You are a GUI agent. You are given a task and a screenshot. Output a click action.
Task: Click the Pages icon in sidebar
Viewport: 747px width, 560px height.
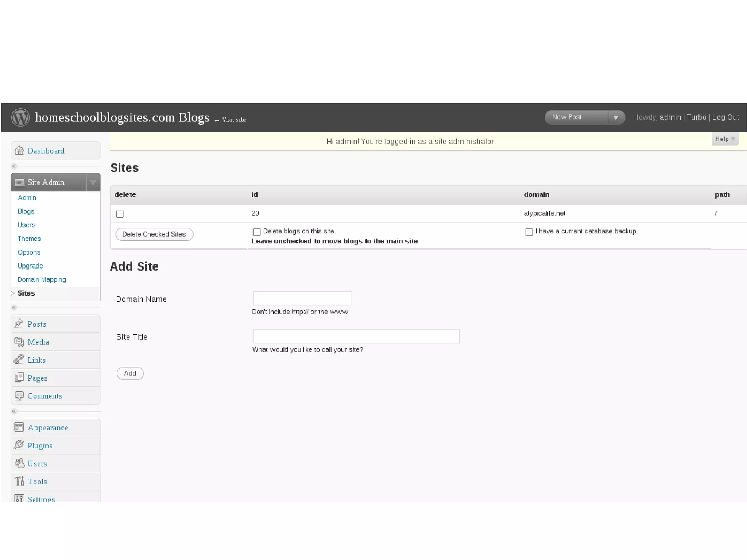click(x=19, y=378)
